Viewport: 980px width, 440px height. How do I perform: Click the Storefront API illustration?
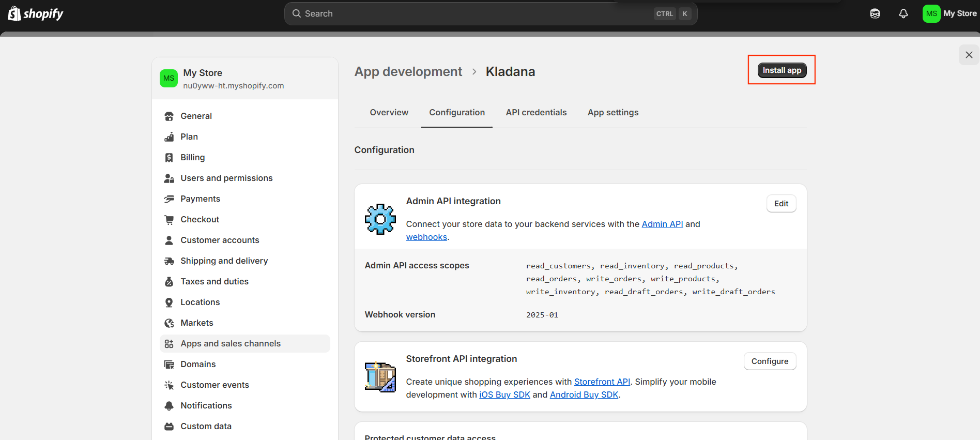pyautogui.click(x=380, y=377)
